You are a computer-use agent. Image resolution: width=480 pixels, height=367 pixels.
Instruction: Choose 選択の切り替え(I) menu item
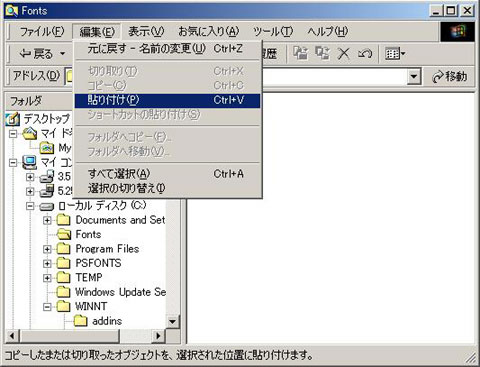167,188
